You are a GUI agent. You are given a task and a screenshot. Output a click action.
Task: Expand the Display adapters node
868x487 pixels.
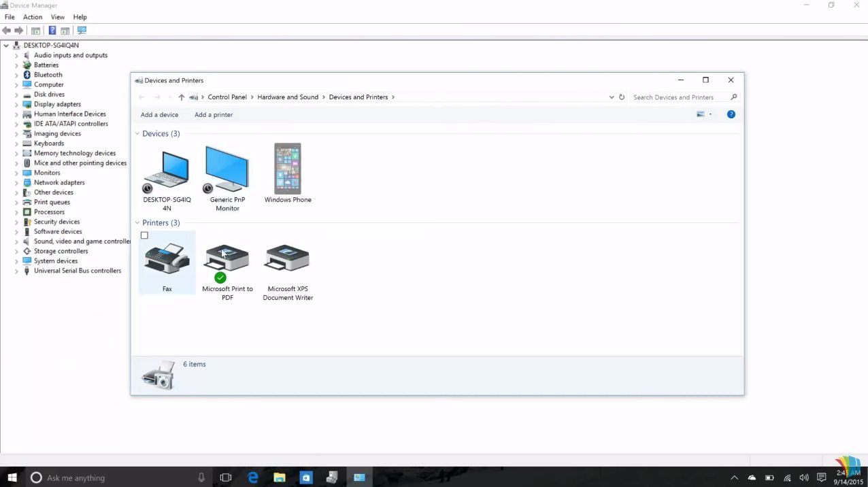(16, 105)
